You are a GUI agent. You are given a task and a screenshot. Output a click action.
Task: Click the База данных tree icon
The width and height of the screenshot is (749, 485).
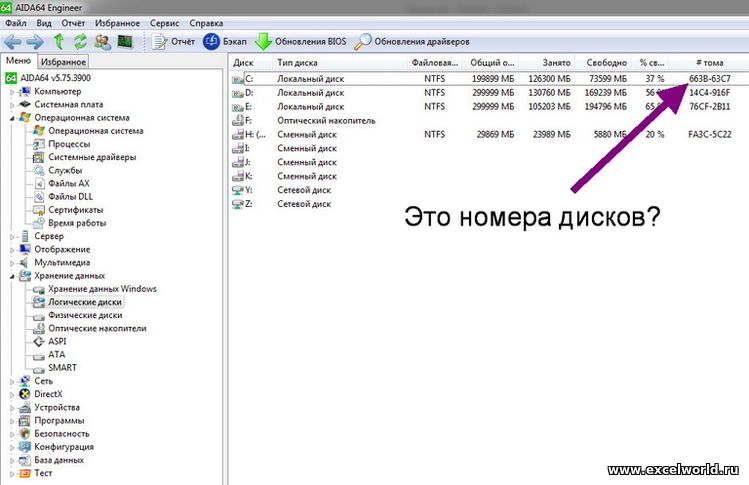(24, 461)
